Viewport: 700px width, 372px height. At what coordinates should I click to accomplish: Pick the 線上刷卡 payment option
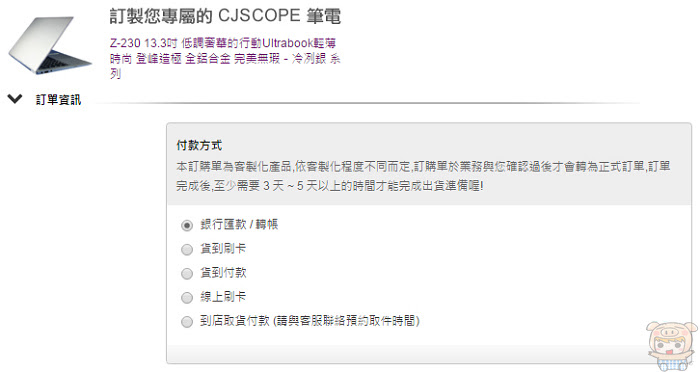tap(187, 297)
